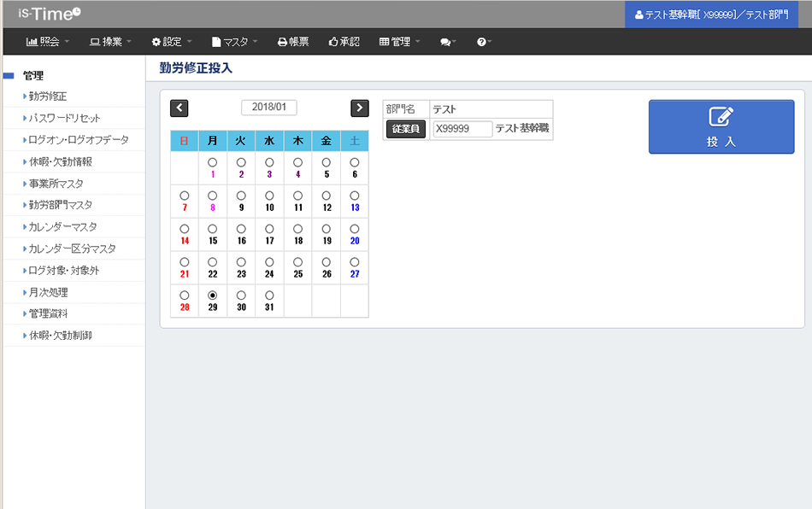Open 事業所マスタ in sidebar

(56, 184)
